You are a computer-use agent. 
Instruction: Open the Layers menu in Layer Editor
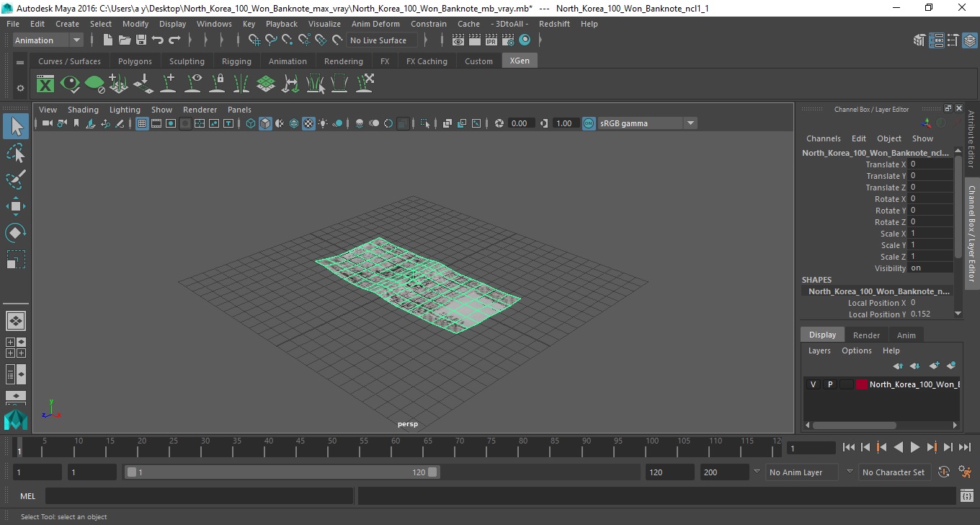click(x=819, y=350)
